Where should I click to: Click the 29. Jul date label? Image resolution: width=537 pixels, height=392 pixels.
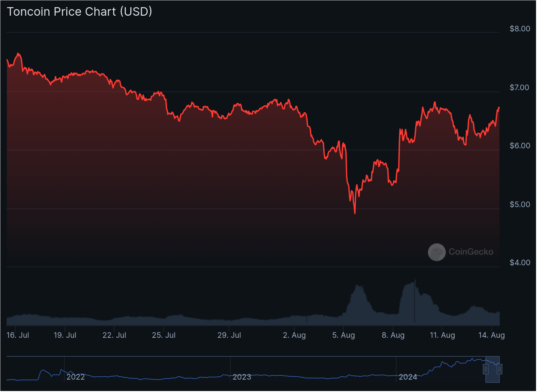pos(229,335)
